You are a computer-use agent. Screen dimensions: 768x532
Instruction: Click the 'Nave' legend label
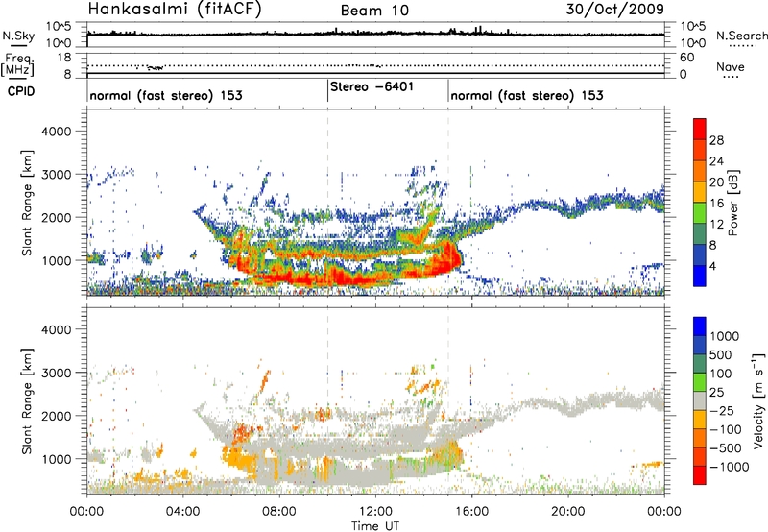730,66
